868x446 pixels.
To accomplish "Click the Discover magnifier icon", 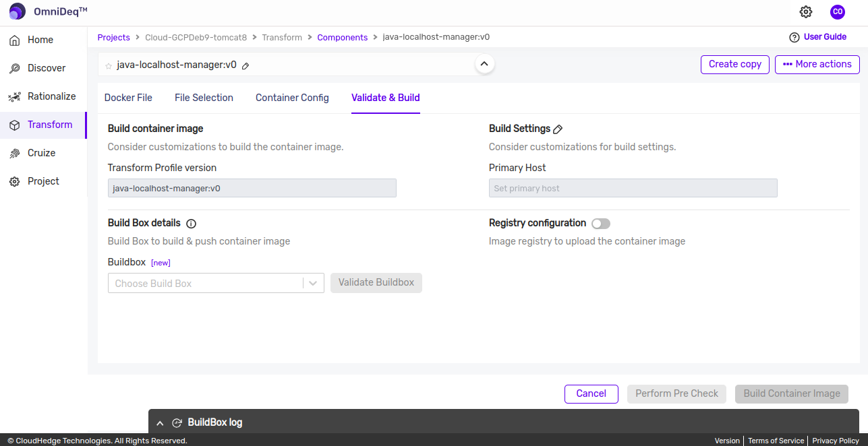I will pyautogui.click(x=14, y=69).
